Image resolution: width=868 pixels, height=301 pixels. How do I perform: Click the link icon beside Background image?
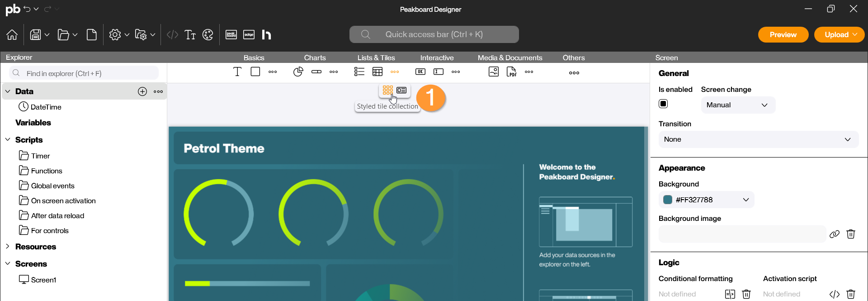pos(835,234)
